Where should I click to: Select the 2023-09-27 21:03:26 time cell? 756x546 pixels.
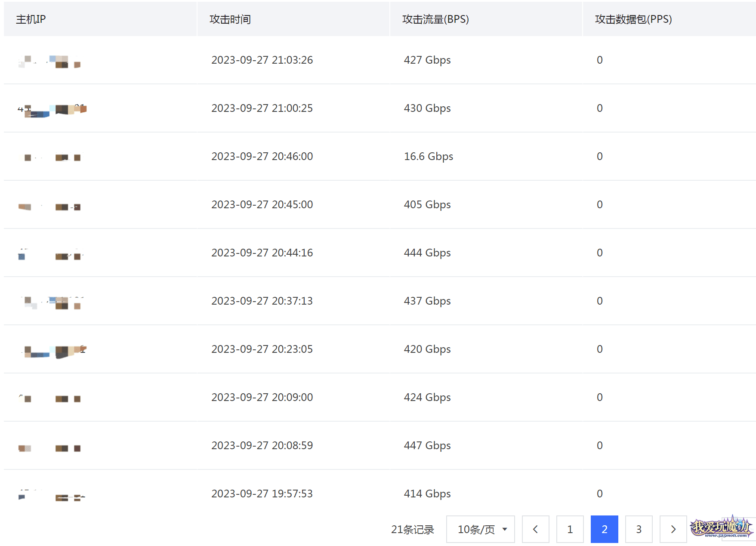click(262, 60)
